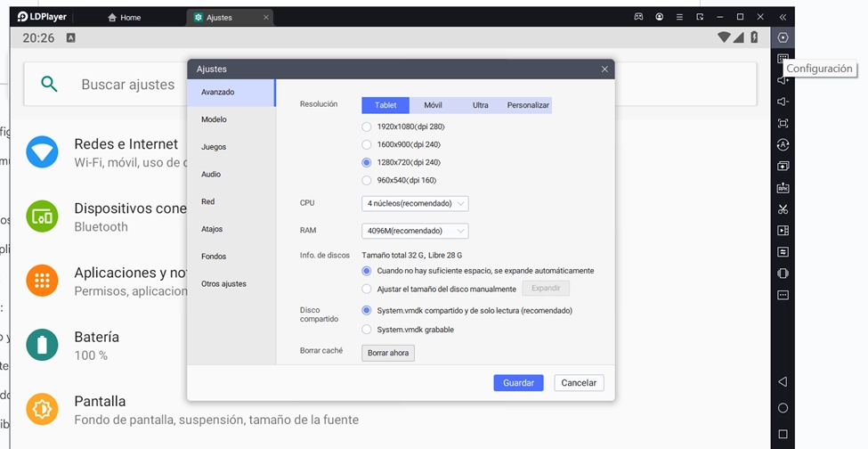Switch to the Móvil resolution tab

(433, 105)
